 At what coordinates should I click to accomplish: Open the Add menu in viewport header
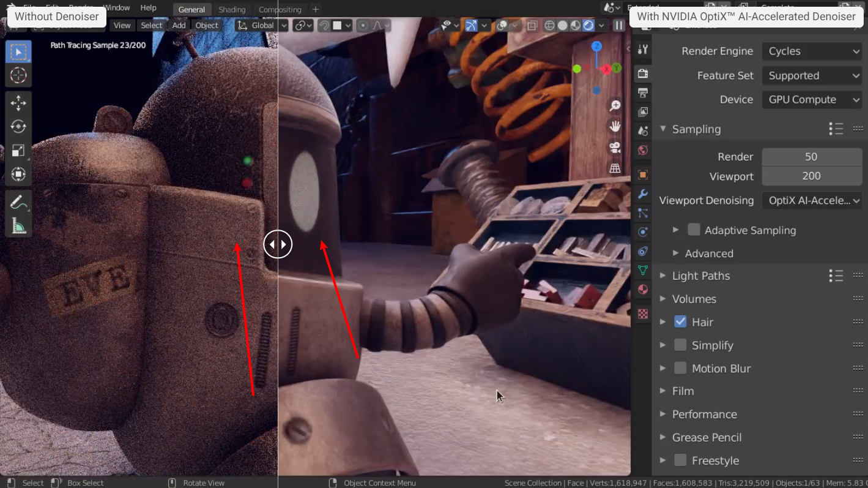(x=179, y=25)
